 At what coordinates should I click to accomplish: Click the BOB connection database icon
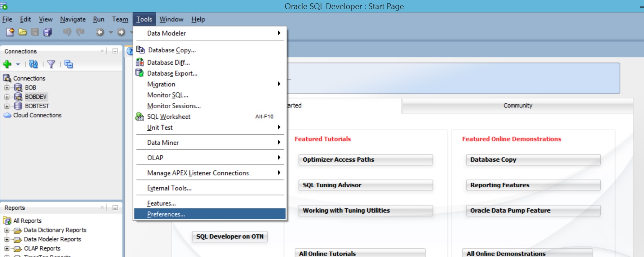[18, 87]
